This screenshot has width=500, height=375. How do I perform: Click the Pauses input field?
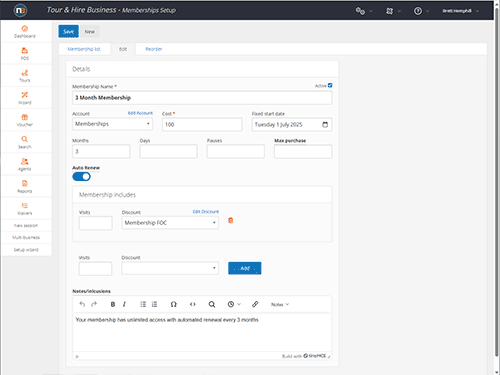pyautogui.click(x=236, y=151)
